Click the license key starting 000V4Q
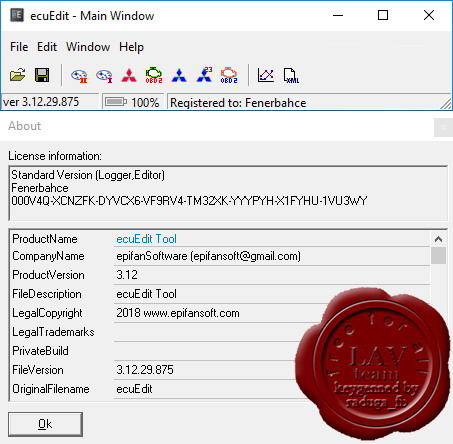The image size is (453, 444). [x=189, y=201]
